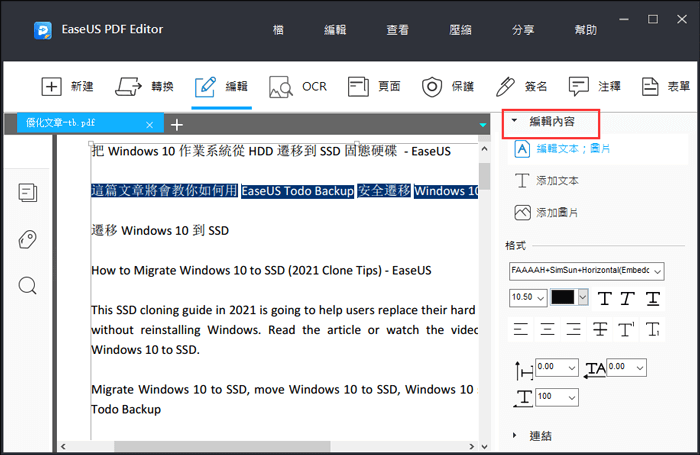Open the pages thumbnail panel in sidebar

tap(28, 192)
